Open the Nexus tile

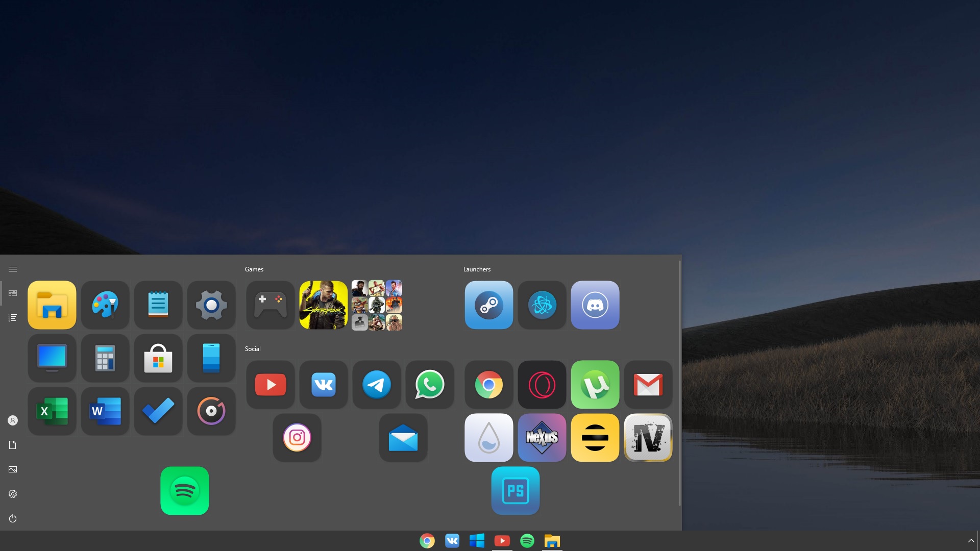point(542,438)
